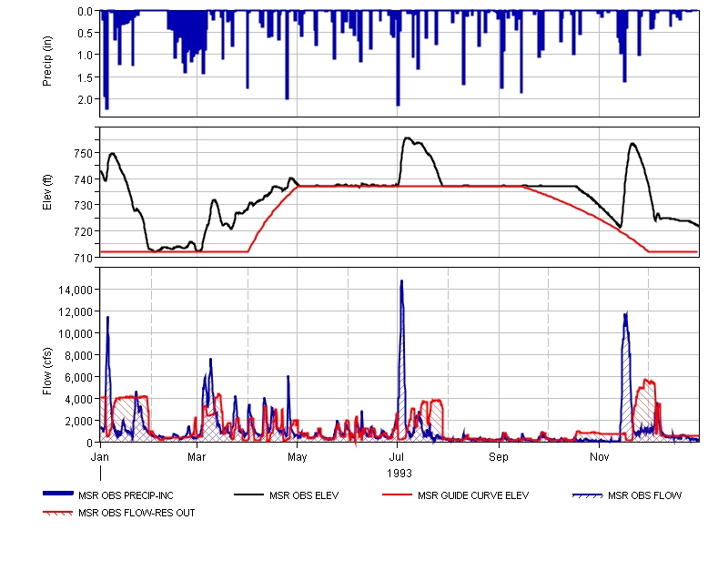Click the Elev (ft) axis title
728x571 pixels.
[47, 192]
